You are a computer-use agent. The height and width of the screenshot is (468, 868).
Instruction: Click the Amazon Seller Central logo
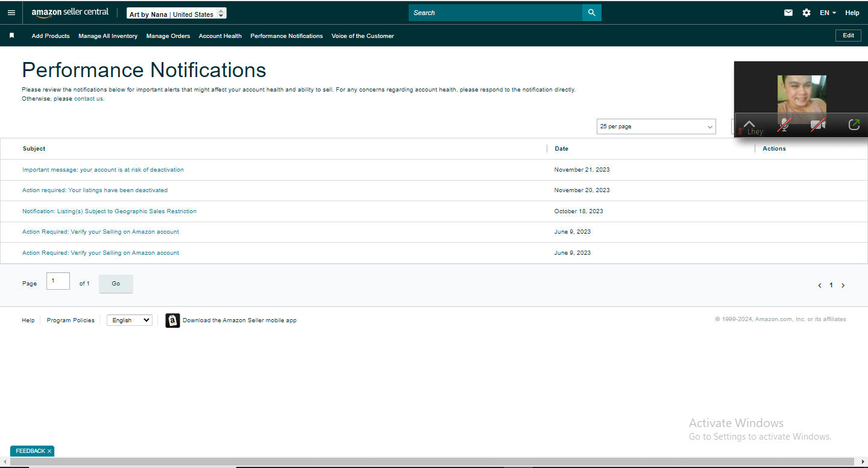[x=71, y=13]
